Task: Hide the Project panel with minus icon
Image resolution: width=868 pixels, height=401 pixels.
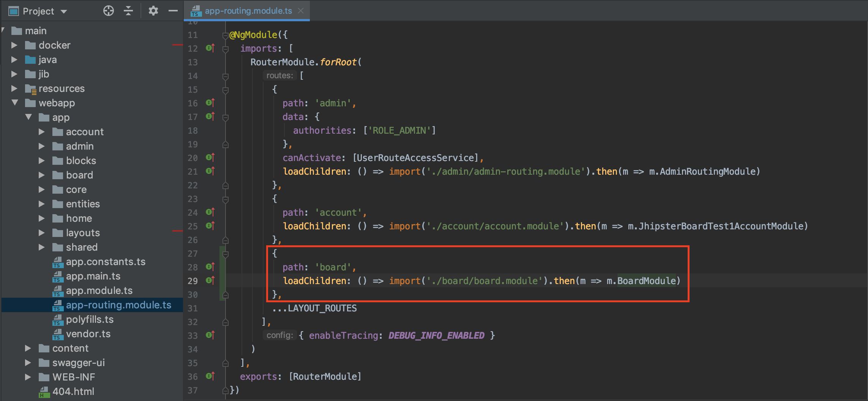Action: click(x=173, y=11)
